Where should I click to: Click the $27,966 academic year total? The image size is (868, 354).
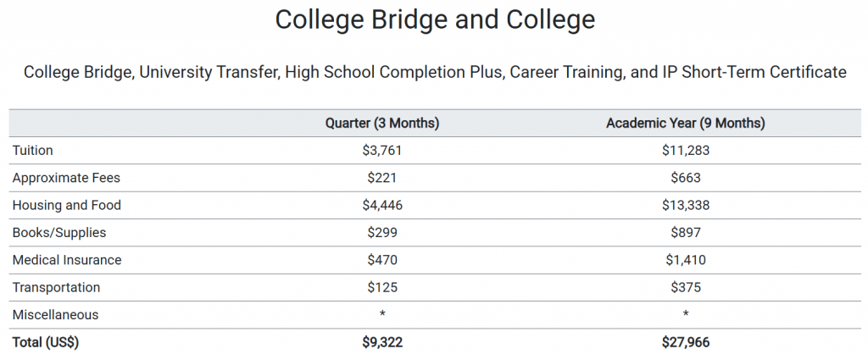(x=685, y=342)
